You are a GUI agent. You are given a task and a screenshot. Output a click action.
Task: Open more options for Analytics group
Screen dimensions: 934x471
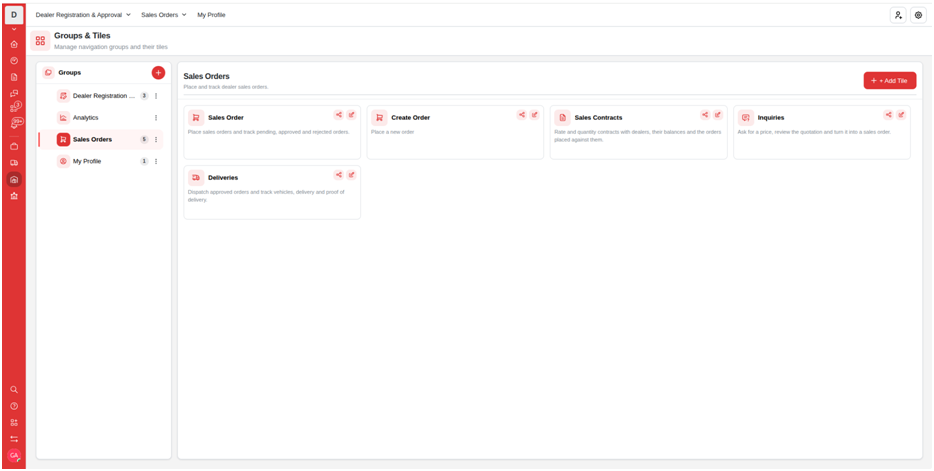click(x=156, y=118)
